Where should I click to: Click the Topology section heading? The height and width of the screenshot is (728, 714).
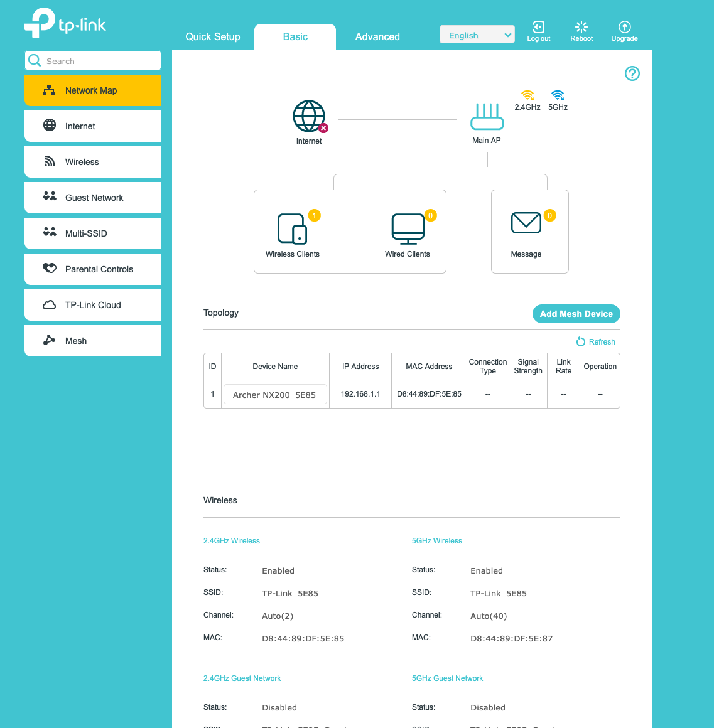pyautogui.click(x=221, y=313)
